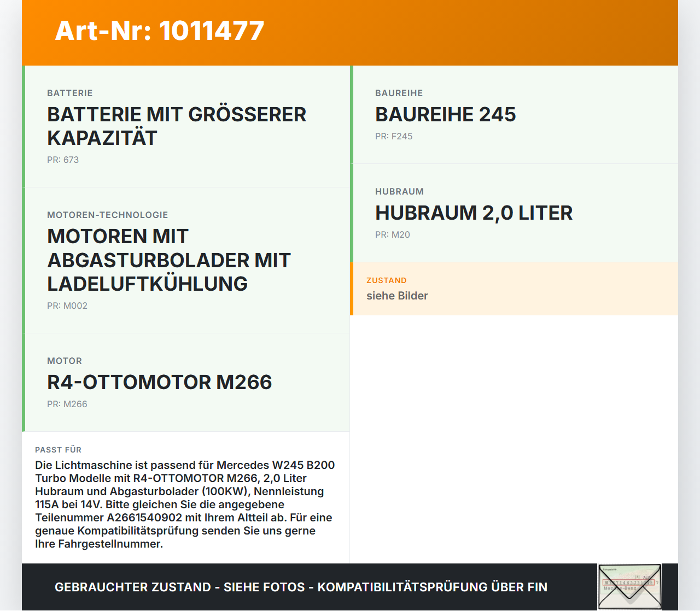Screen dimensions: 700x611
Task: Click the orange ZUSTAND accent bar
Action: click(351, 289)
